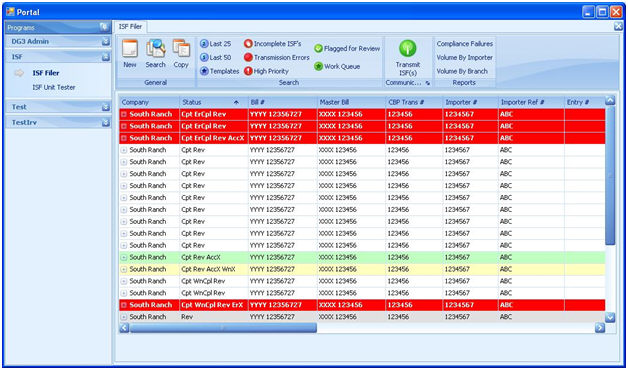The height and width of the screenshot is (370, 628).
Task: Select ISF Filer in the sidebar
Action: click(x=46, y=73)
